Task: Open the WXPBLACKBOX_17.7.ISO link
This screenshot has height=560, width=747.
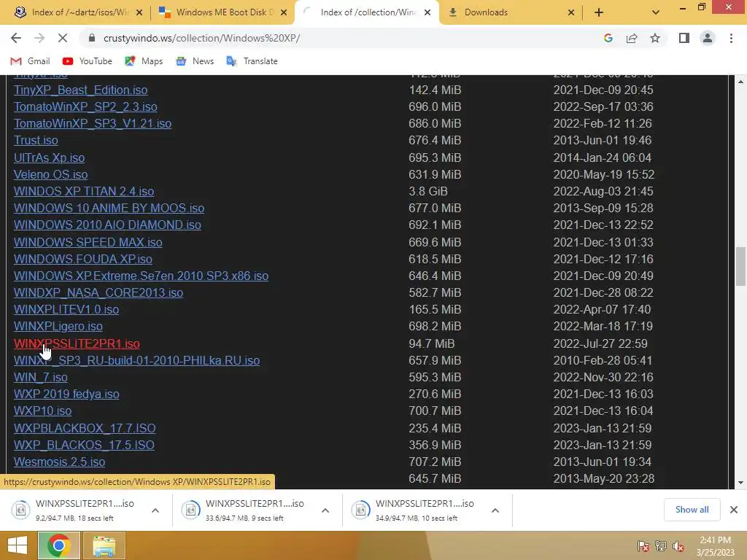Action: click(85, 428)
